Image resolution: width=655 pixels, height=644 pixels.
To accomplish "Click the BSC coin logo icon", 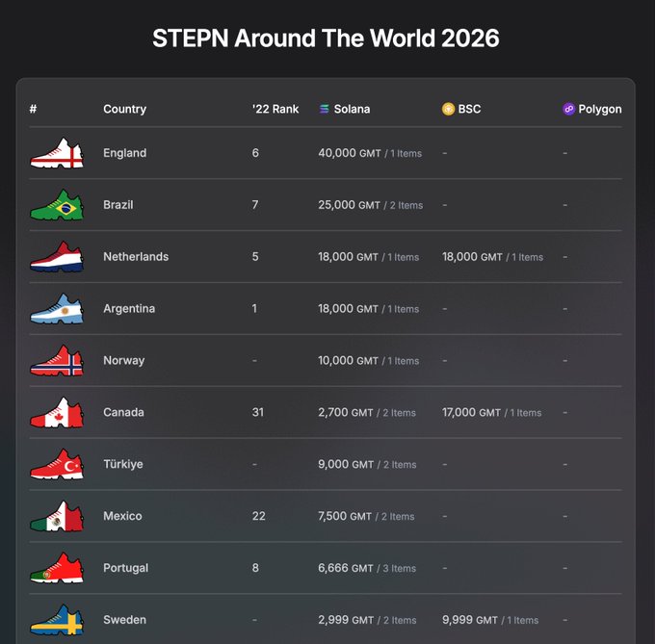I will pyautogui.click(x=448, y=109).
